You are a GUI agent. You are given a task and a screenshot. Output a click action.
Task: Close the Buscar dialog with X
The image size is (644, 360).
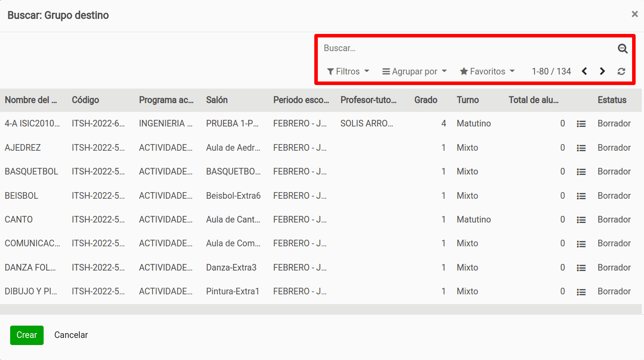point(634,14)
